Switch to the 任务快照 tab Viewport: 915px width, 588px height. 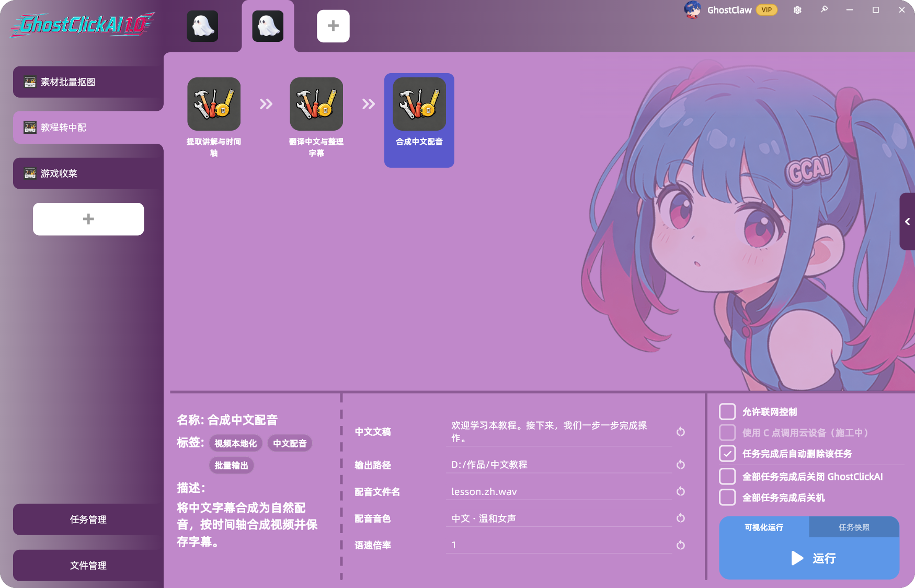point(854,527)
